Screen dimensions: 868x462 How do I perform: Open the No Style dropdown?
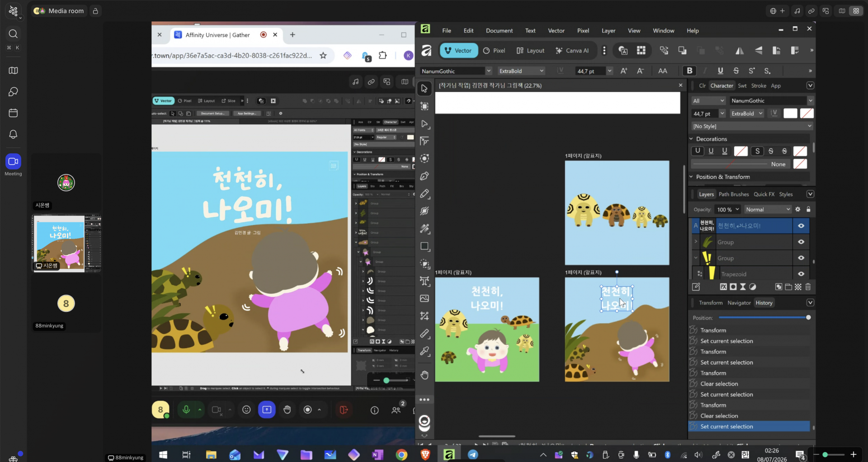click(x=752, y=126)
